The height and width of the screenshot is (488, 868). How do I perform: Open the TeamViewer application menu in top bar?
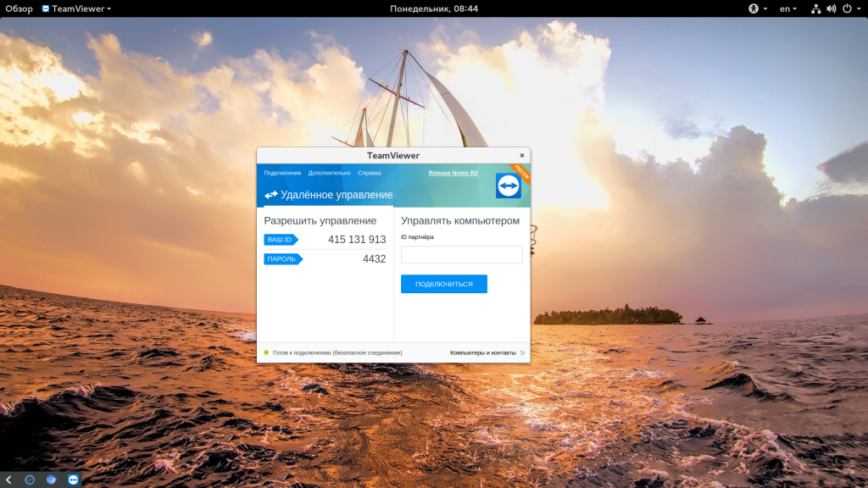pyautogui.click(x=76, y=8)
